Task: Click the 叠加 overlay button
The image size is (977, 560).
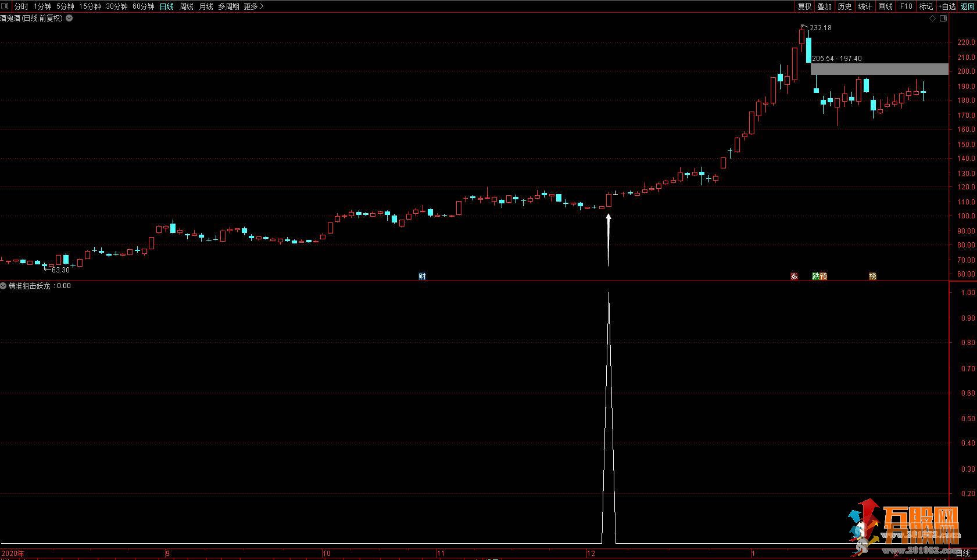Action: 824,6
